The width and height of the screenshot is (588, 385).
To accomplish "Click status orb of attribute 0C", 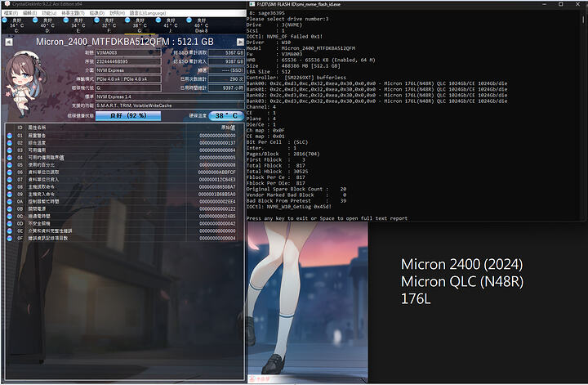I will pyautogui.click(x=10, y=216).
